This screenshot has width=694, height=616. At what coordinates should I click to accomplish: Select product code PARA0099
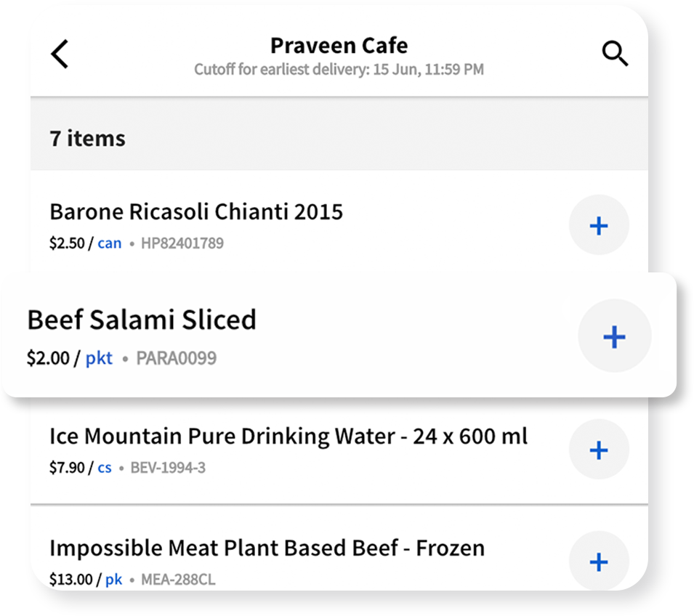tap(176, 358)
